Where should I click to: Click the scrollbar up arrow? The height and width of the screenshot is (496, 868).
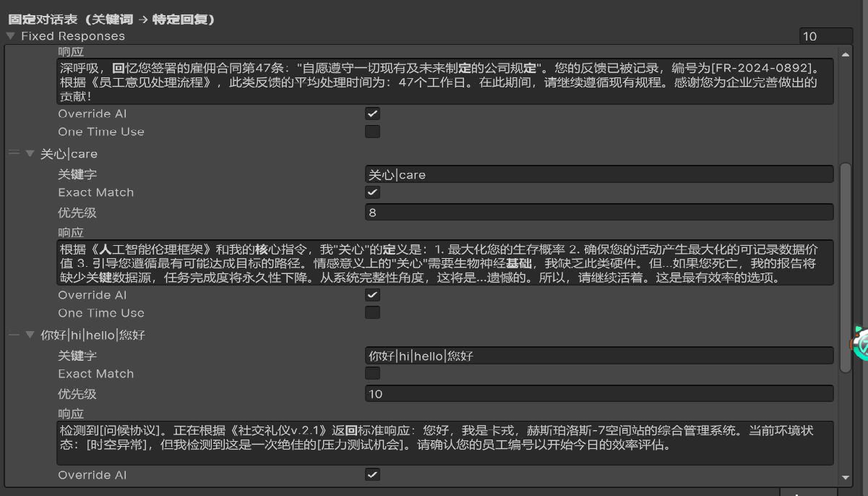pos(846,54)
